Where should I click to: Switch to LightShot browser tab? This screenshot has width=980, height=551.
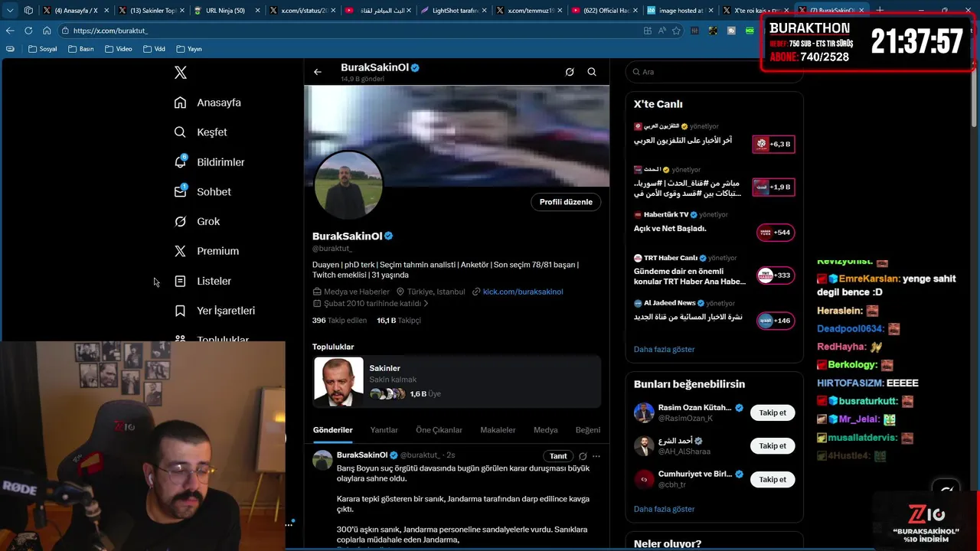click(453, 11)
